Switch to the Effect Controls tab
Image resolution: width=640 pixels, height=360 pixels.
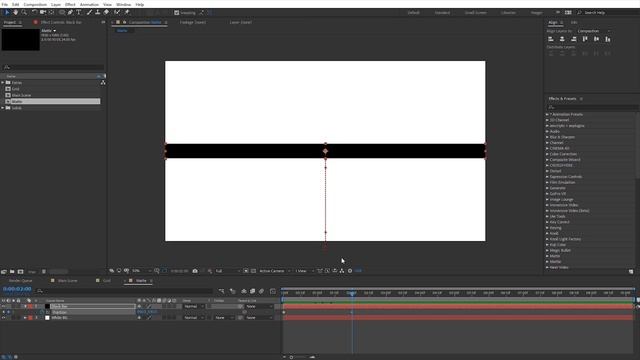coord(61,22)
